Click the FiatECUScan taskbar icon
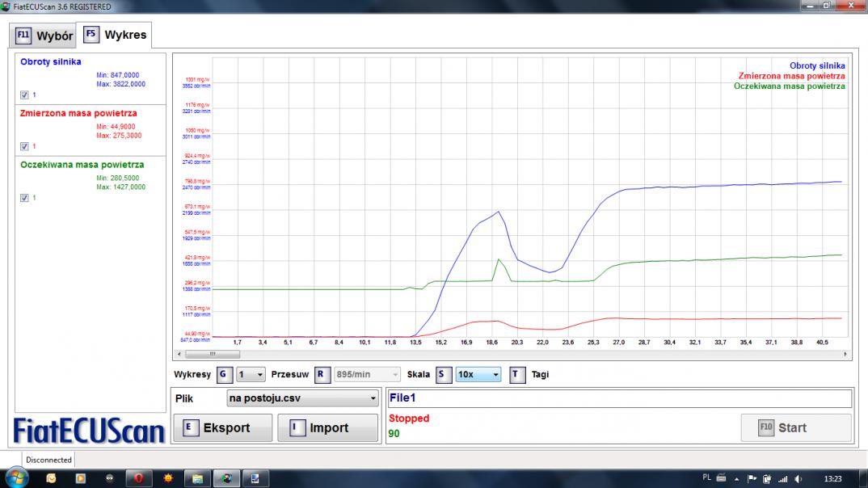Viewport: 868px width, 488px height. (227, 478)
